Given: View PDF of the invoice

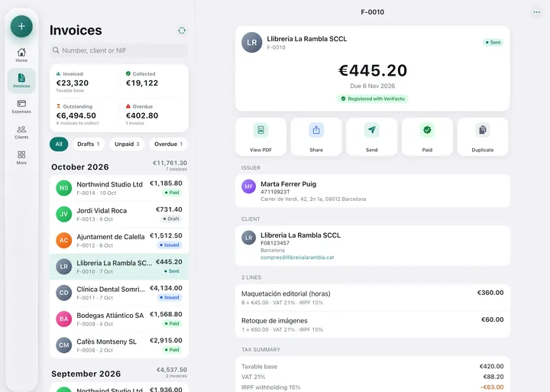Looking at the screenshot, I should point(260,137).
